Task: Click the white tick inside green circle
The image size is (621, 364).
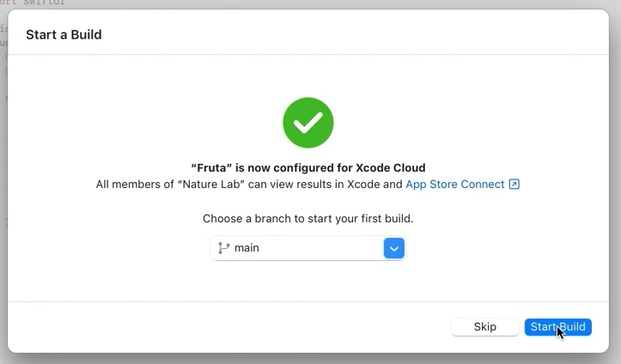Action: [x=307, y=123]
